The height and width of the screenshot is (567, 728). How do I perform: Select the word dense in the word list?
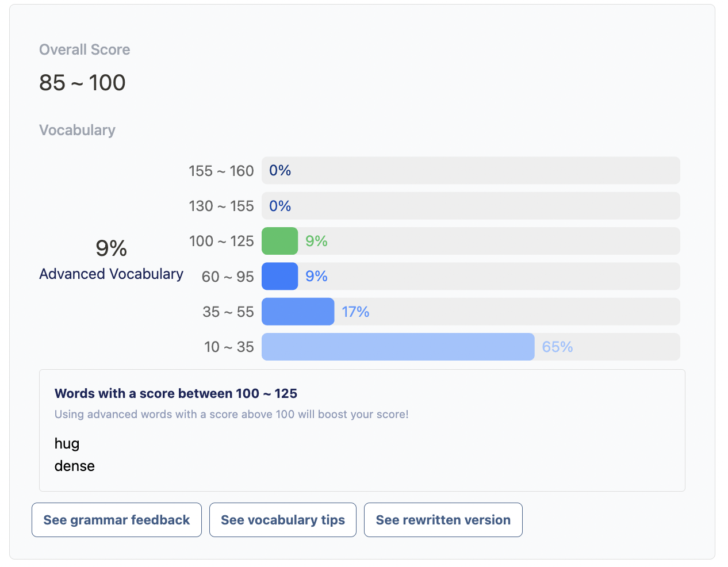[74, 466]
